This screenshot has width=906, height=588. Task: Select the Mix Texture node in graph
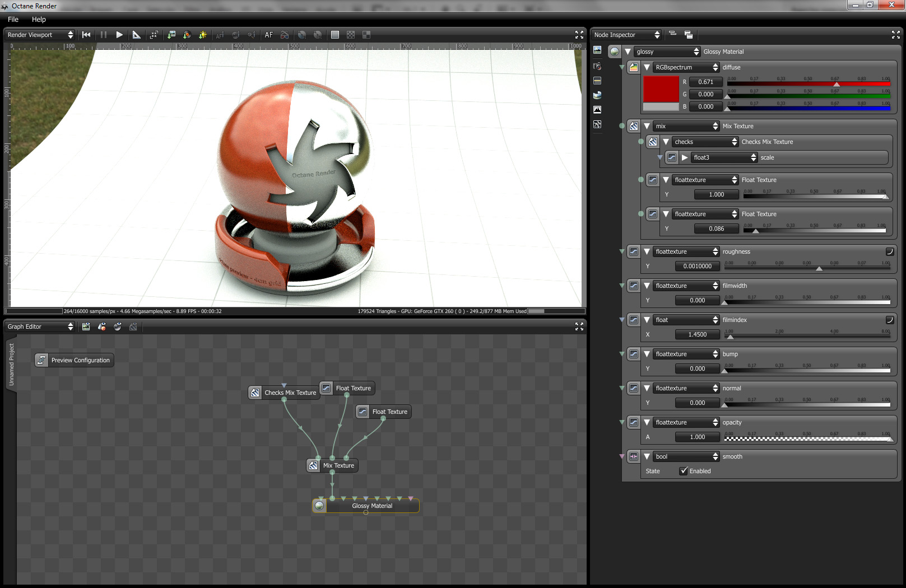point(332,465)
